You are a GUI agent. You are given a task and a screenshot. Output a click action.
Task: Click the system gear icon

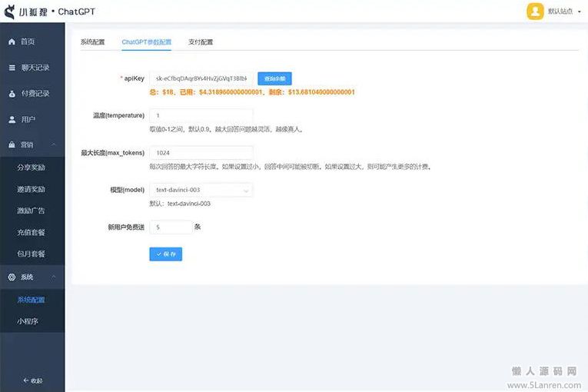pos(12,277)
